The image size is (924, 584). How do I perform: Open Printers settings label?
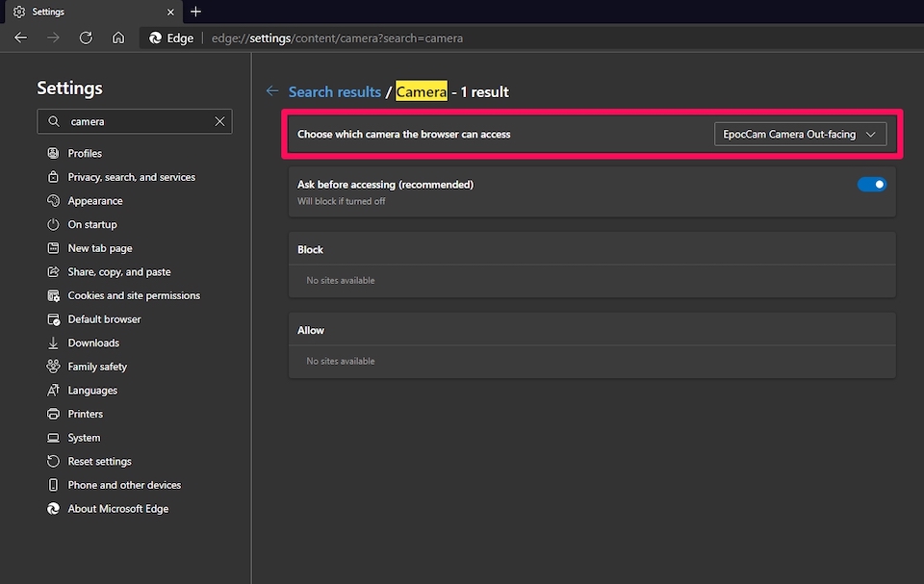(85, 414)
